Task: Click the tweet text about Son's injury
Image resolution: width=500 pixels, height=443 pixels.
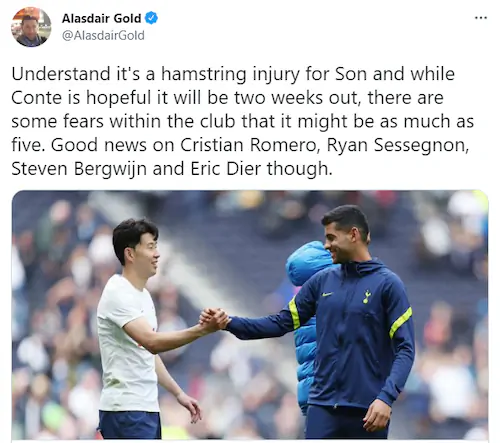Action: click(243, 121)
